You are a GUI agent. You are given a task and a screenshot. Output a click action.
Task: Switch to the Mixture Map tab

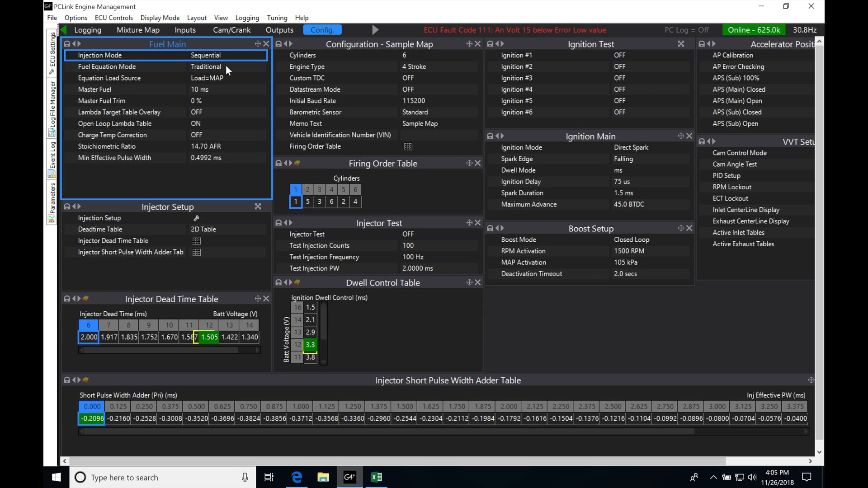click(x=138, y=29)
